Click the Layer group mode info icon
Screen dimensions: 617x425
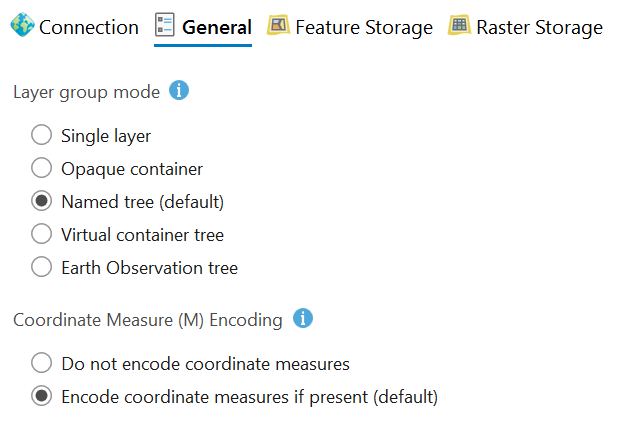click(x=179, y=91)
